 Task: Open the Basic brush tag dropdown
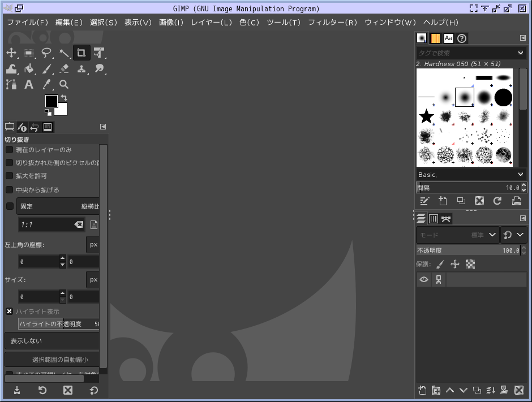pyautogui.click(x=471, y=175)
